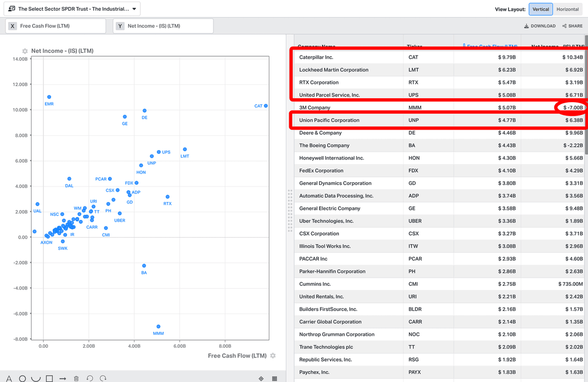Viewport: 588px width, 382px height.
Task: Click Caterpillar free cash flow $ 9.79B
Action: tap(507, 57)
